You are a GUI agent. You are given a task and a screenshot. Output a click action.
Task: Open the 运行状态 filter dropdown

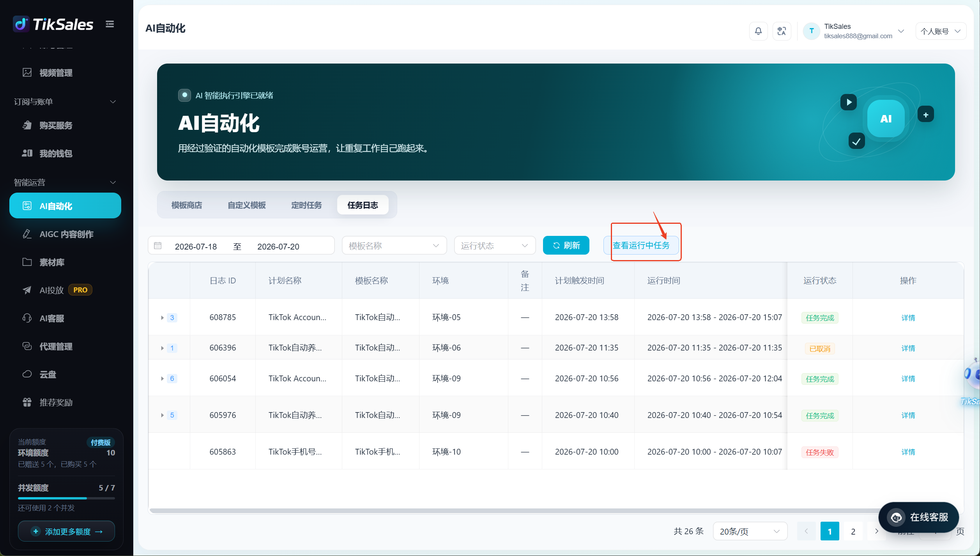[x=495, y=246]
